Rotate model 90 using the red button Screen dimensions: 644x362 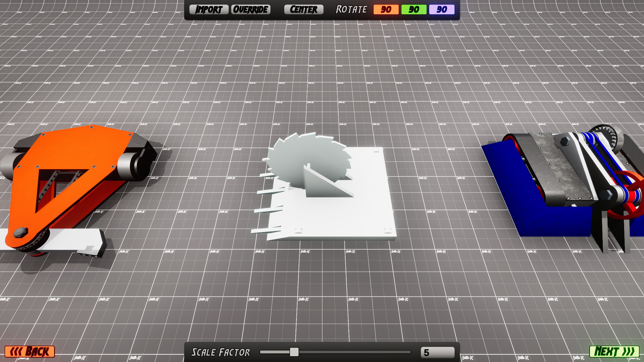point(386,10)
